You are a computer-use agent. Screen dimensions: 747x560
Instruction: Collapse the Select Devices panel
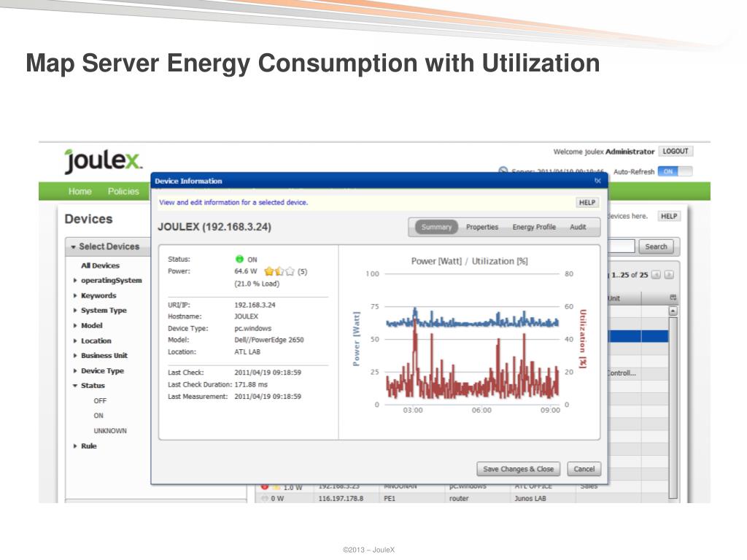point(74,246)
